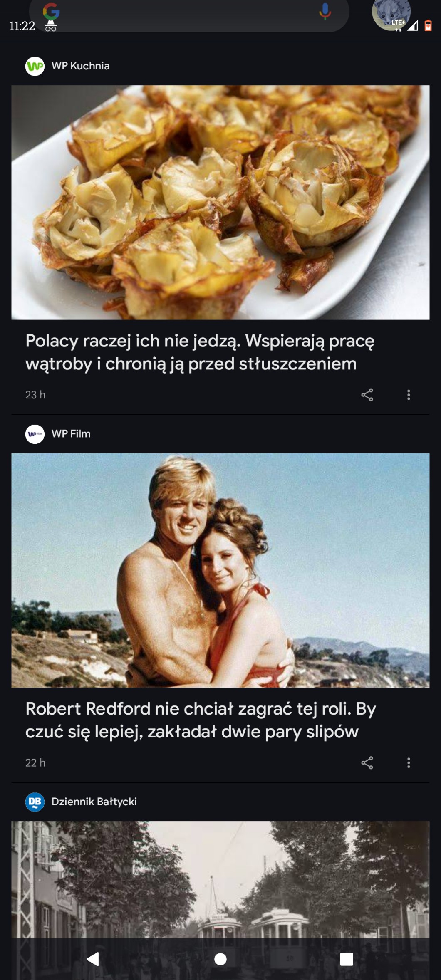Open WP Kuchnia source name

click(x=81, y=66)
